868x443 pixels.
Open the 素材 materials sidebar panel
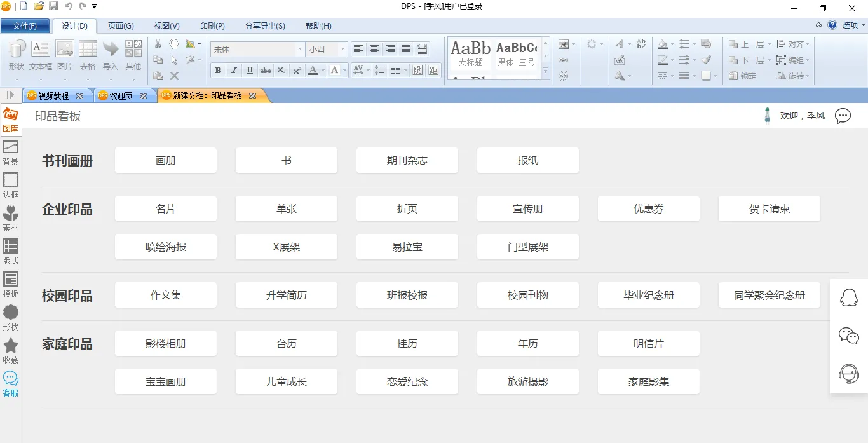click(x=11, y=218)
